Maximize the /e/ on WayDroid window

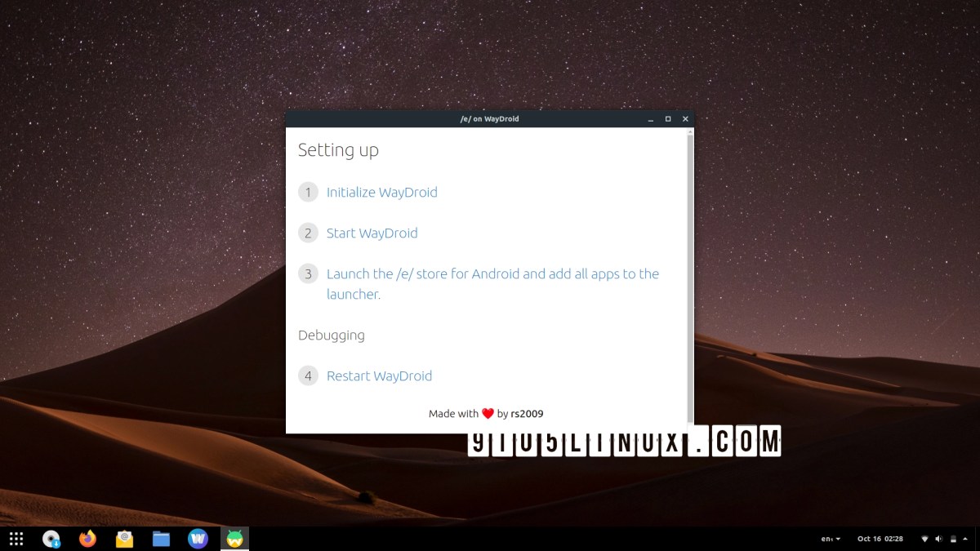tap(668, 119)
